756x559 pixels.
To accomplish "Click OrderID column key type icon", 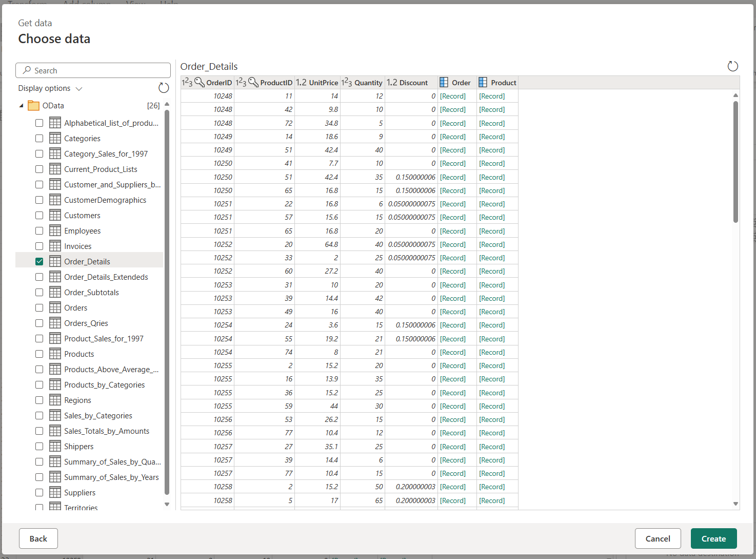I will (x=193, y=82).
